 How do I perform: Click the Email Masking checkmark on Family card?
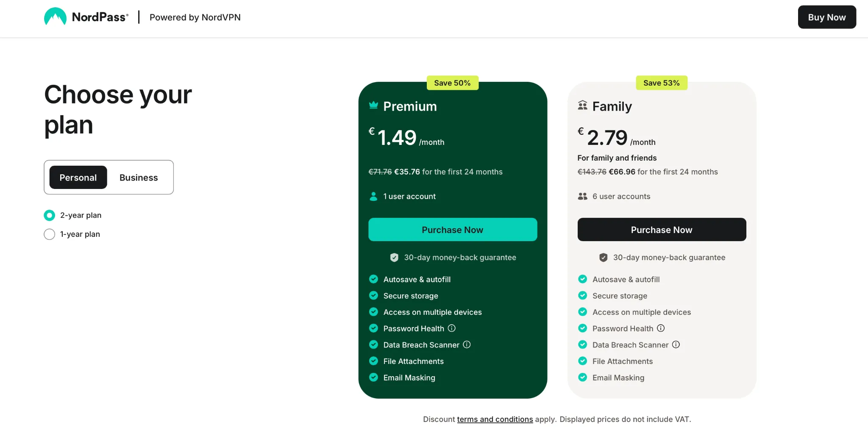(x=582, y=377)
